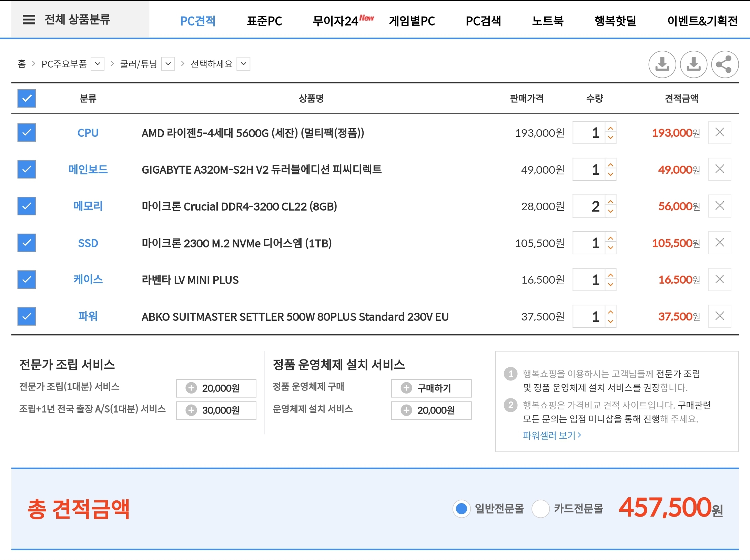The width and height of the screenshot is (750, 560).
Task: Click 구매하기 for 정품 운영체제 구매
Action: (x=431, y=388)
